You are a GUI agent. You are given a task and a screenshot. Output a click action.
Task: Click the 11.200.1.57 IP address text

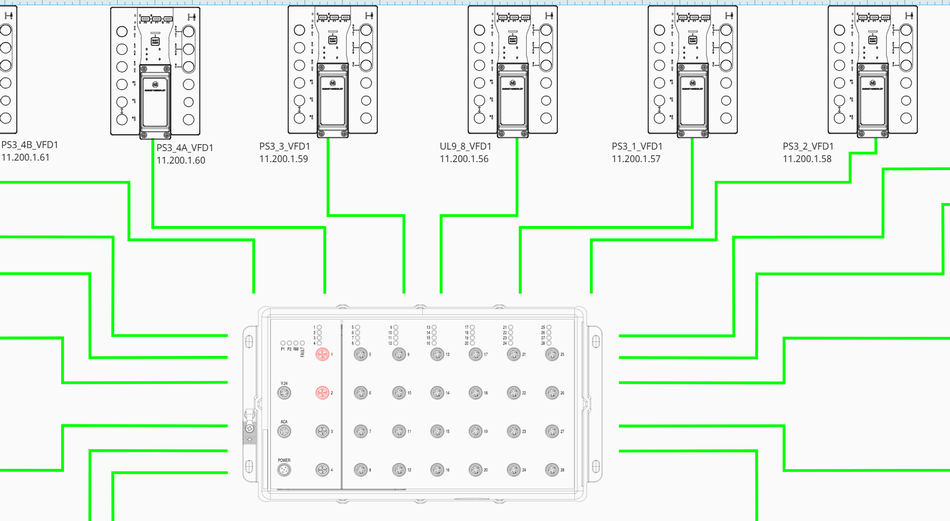click(x=636, y=159)
